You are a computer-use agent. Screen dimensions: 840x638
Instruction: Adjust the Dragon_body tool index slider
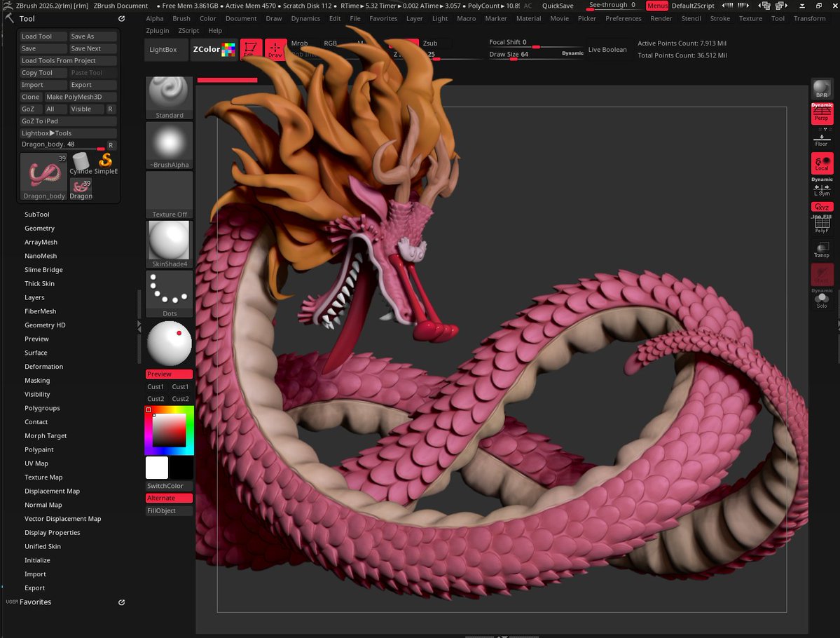pyautogui.click(x=62, y=144)
